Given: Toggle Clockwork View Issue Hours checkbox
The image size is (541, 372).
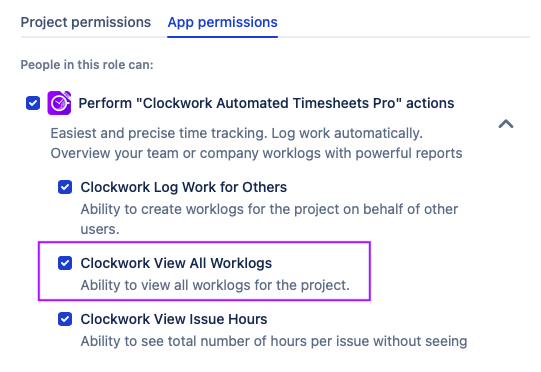Looking at the screenshot, I should pyautogui.click(x=65, y=319).
